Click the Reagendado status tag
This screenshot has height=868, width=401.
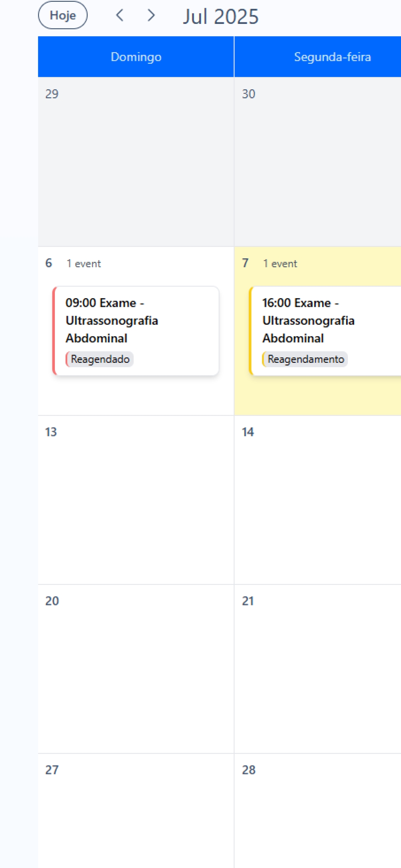[100, 359]
